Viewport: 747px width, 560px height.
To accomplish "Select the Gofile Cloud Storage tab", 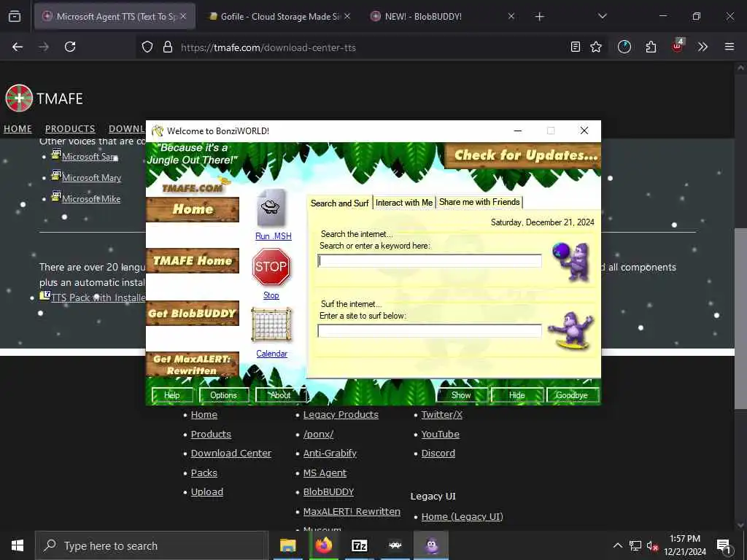I will click(x=279, y=17).
